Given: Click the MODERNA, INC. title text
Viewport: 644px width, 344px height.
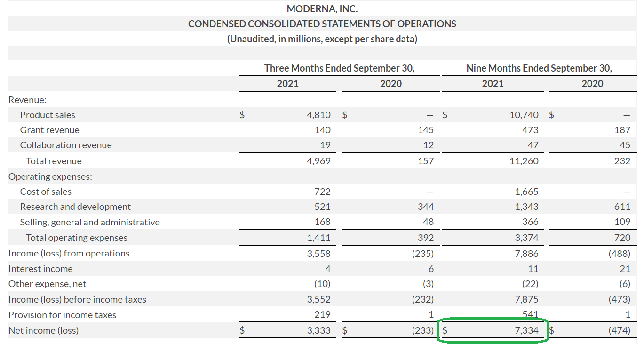Looking at the screenshot, I should click(322, 9).
